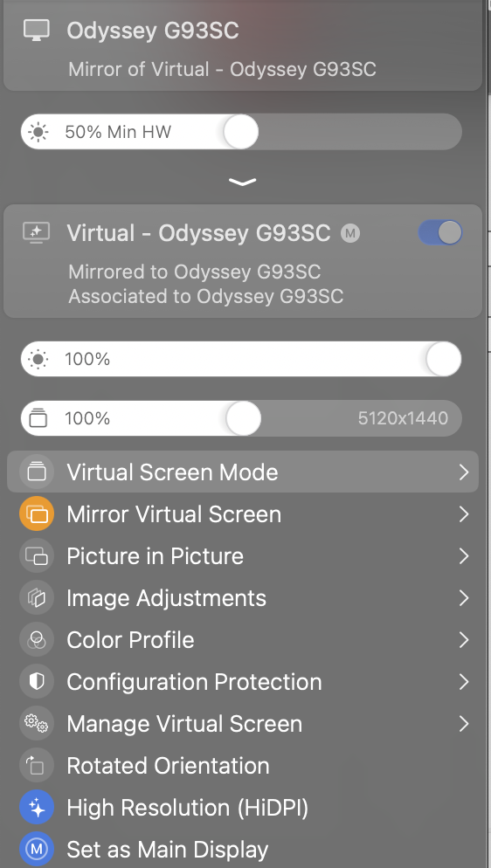The width and height of the screenshot is (491, 868).
Task: Click the Mirror Virtual Screen orange icon
Action: 37,514
